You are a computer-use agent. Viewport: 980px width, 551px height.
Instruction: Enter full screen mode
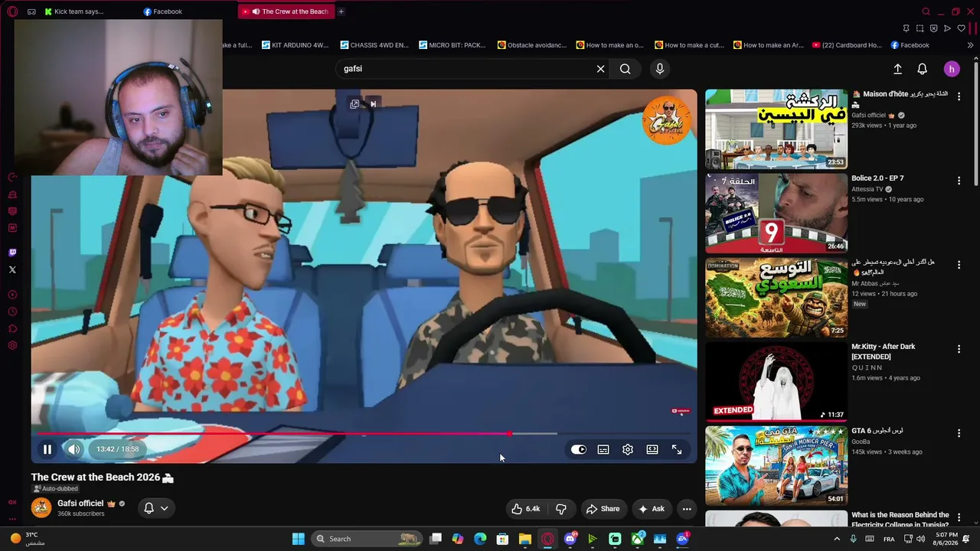pos(677,449)
